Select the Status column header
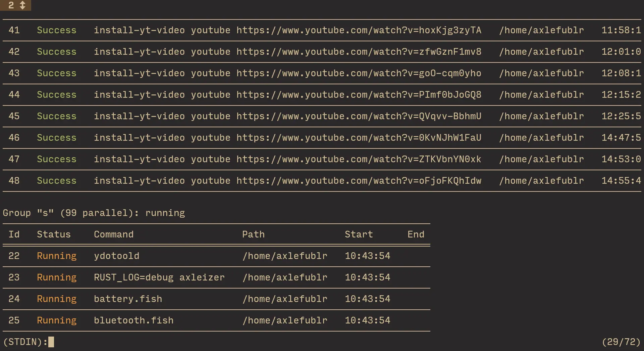This screenshot has width=644, height=351. [x=54, y=234]
